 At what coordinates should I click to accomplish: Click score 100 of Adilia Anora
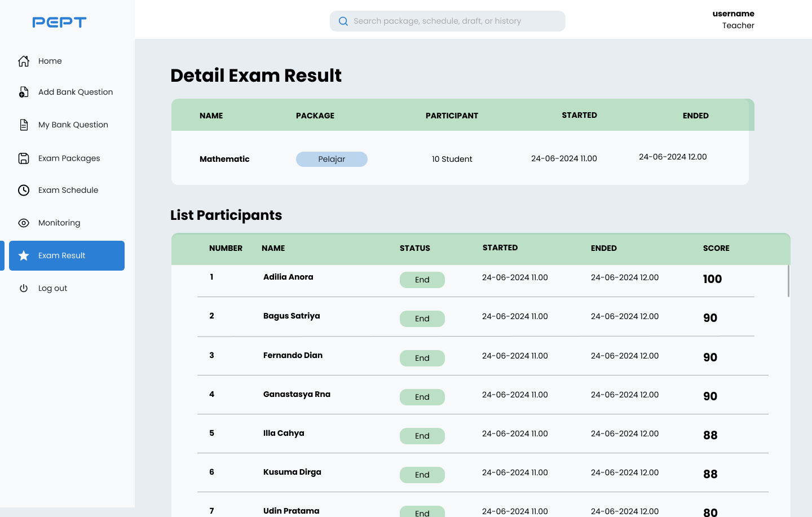(712, 279)
